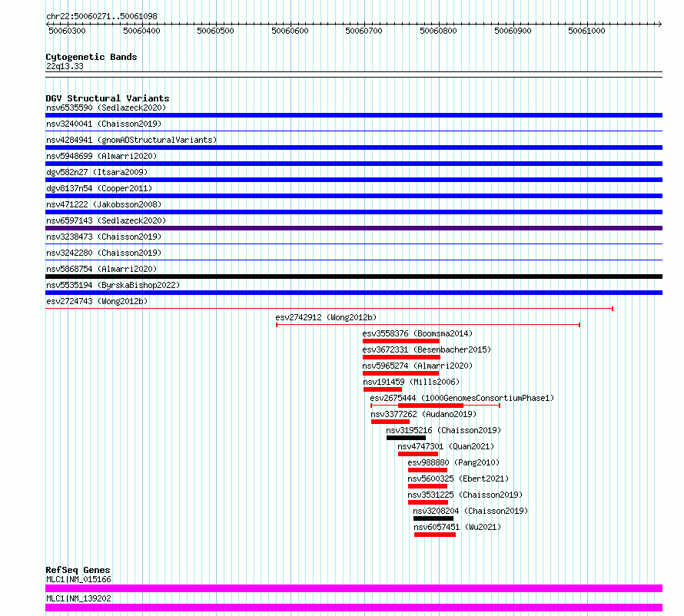The width and height of the screenshot is (684, 616).
Task: Click the red bar under nsv191459
Action: (383, 389)
